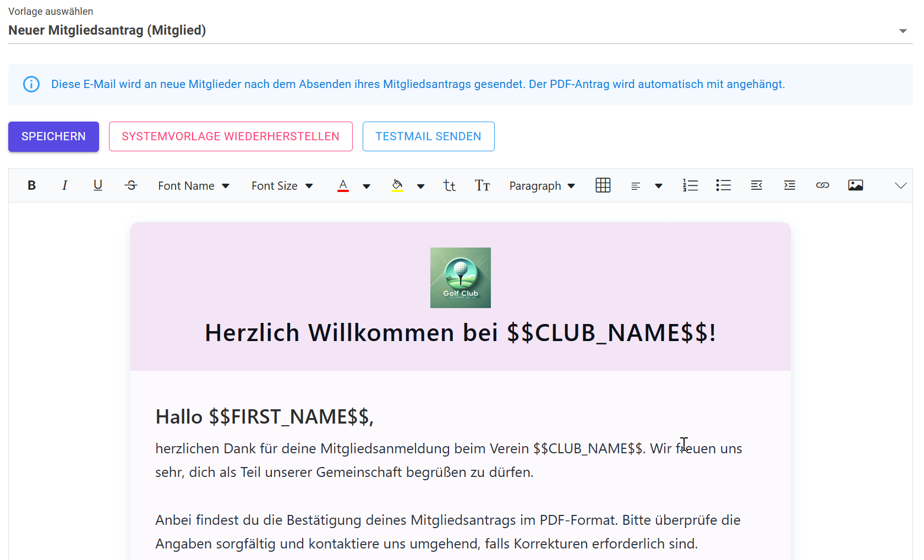
Task: Click TESTMAIL SENDEN button
Action: tap(429, 136)
